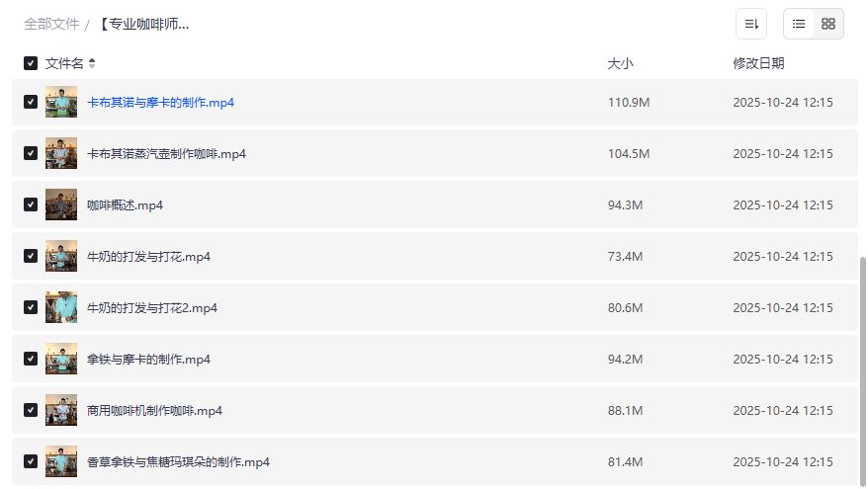Open 卡布其诺与摩卡的制作.mp4 file link
The image size is (868, 489).
tap(160, 103)
